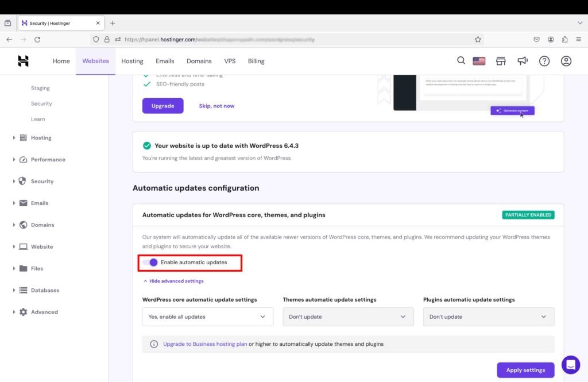Reload the page with refresh icon
Image resolution: width=588 pixels, height=382 pixels.
[x=37, y=40]
